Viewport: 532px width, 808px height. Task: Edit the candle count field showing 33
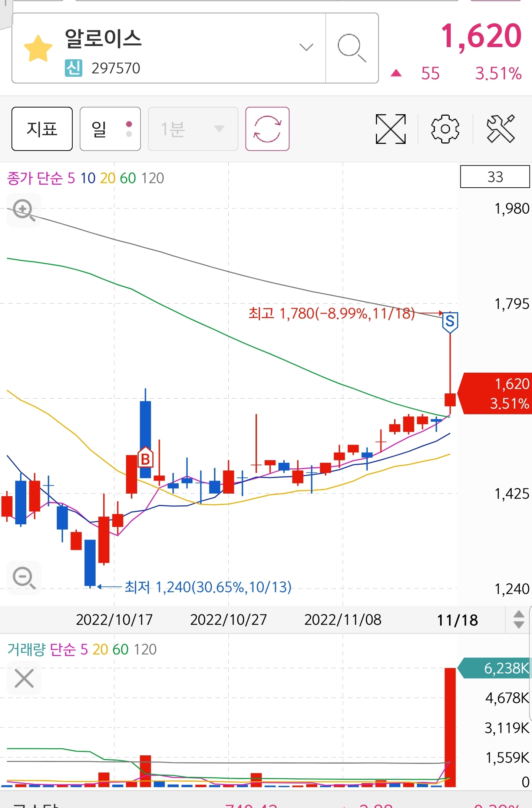[495, 177]
